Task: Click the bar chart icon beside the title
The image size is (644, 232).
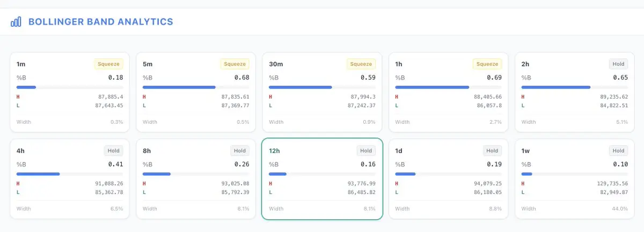Action: coord(16,22)
